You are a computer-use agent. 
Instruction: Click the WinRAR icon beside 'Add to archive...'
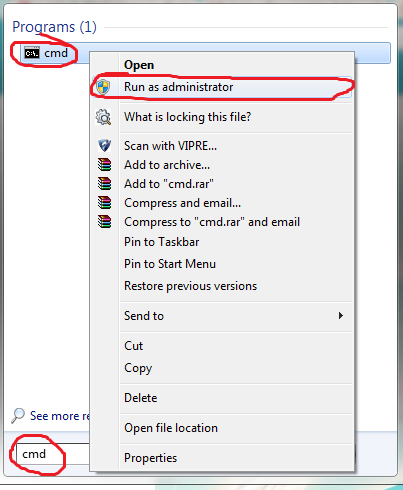[x=104, y=165]
